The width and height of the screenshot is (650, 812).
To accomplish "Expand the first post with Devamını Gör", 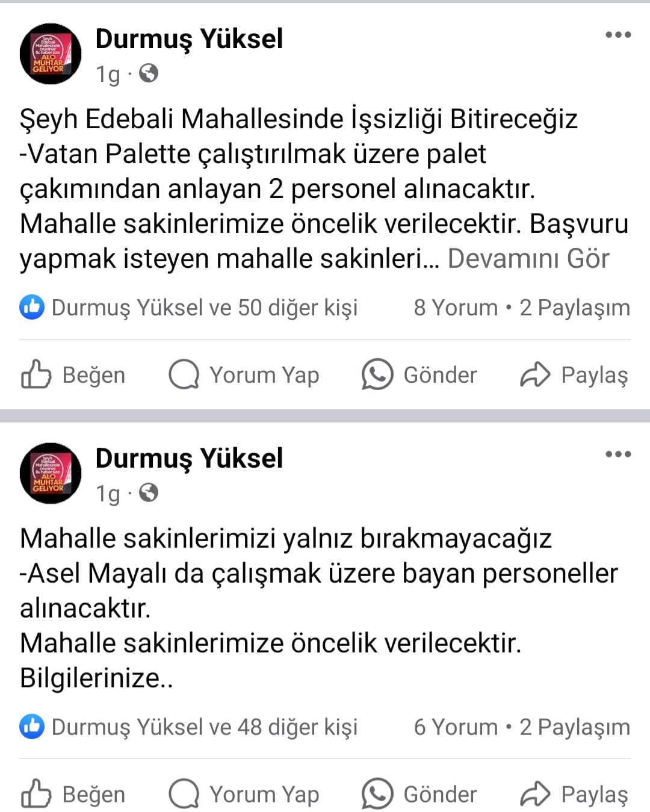I will point(528,259).
